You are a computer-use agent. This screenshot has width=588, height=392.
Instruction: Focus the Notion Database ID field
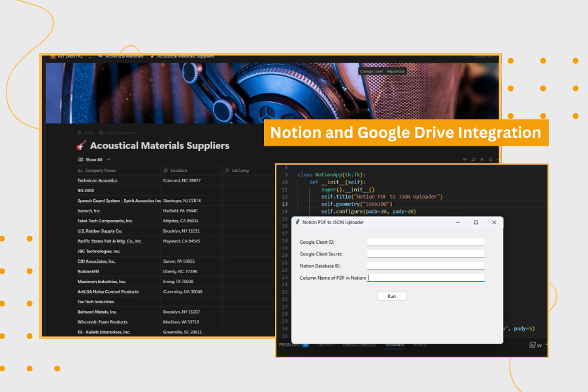click(425, 266)
